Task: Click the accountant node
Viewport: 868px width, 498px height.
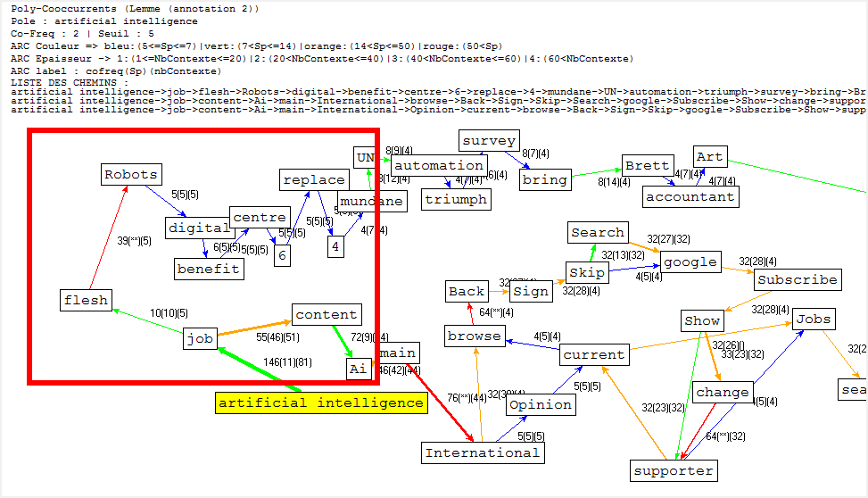Action: pyautogui.click(x=690, y=196)
